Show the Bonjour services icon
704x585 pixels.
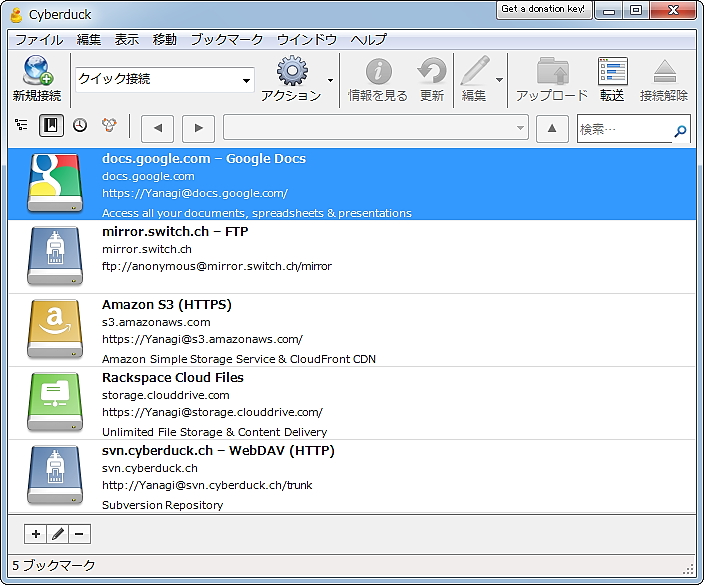pos(109,125)
